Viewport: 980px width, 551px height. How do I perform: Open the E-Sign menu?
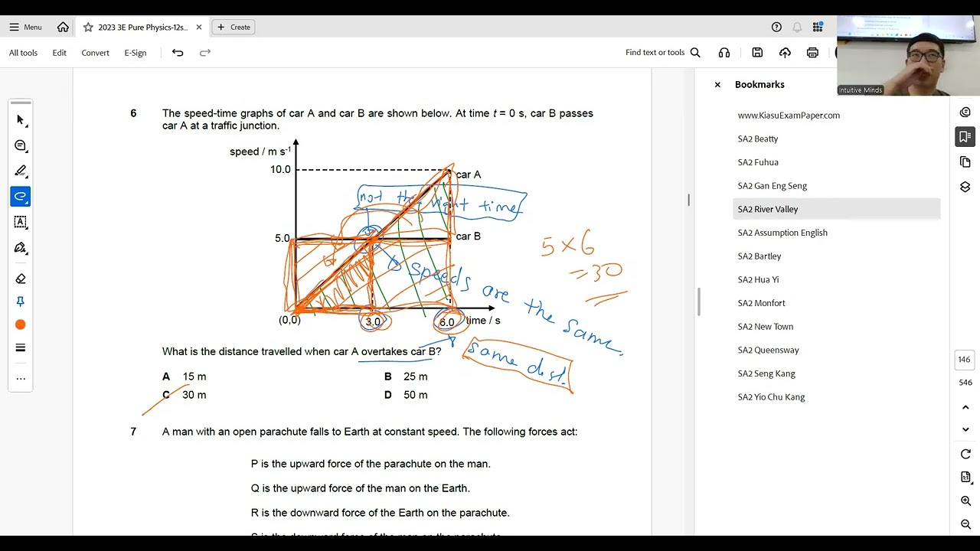pyautogui.click(x=136, y=53)
